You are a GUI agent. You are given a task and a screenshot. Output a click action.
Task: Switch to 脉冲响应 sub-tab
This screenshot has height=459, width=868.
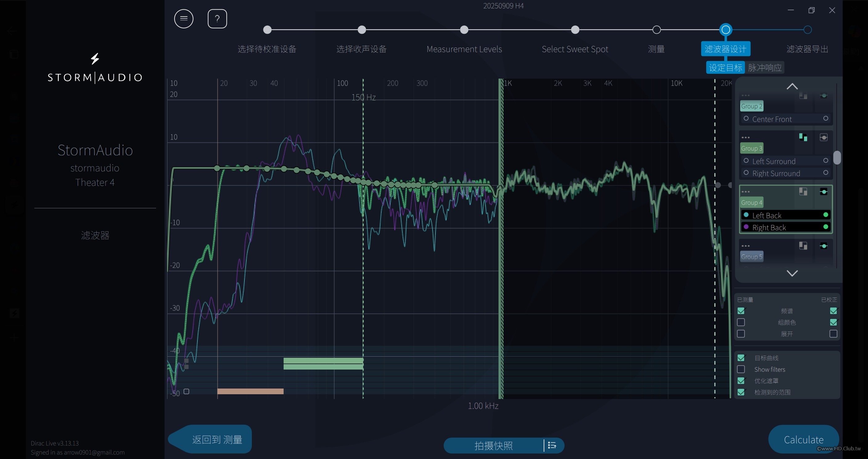[765, 68]
